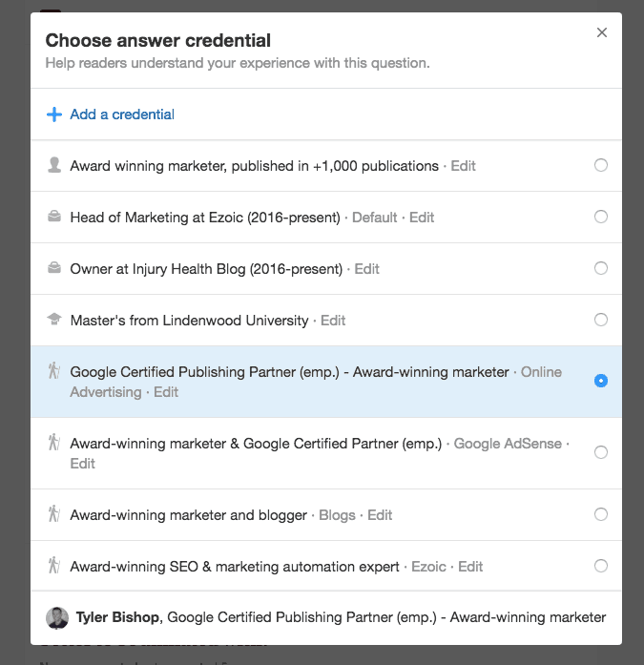Select radio for Master's from Lindenwood University
The height and width of the screenshot is (665, 644).
point(601,320)
